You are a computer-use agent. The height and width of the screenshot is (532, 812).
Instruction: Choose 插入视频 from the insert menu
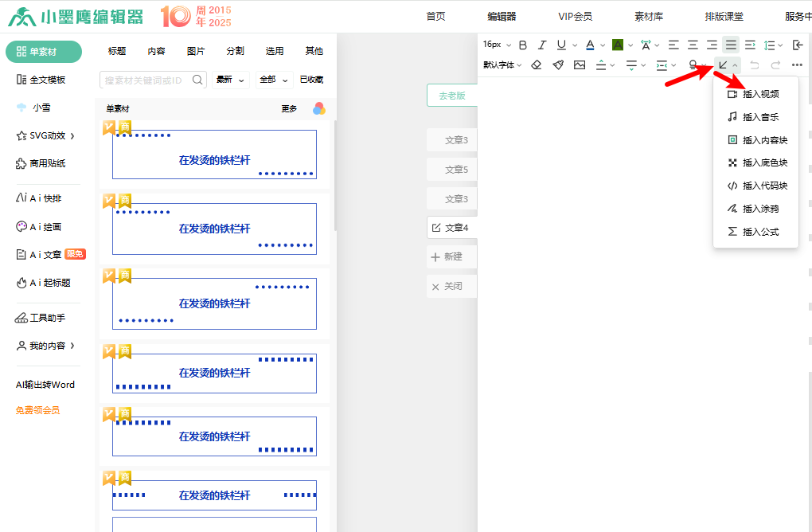tap(760, 94)
